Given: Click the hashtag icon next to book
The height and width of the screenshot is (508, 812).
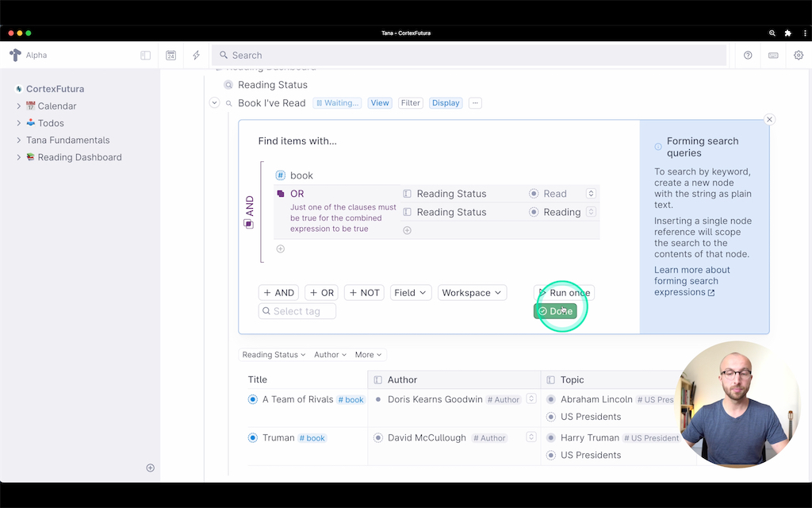Looking at the screenshot, I should pyautogui.click(x=280, y=175).
